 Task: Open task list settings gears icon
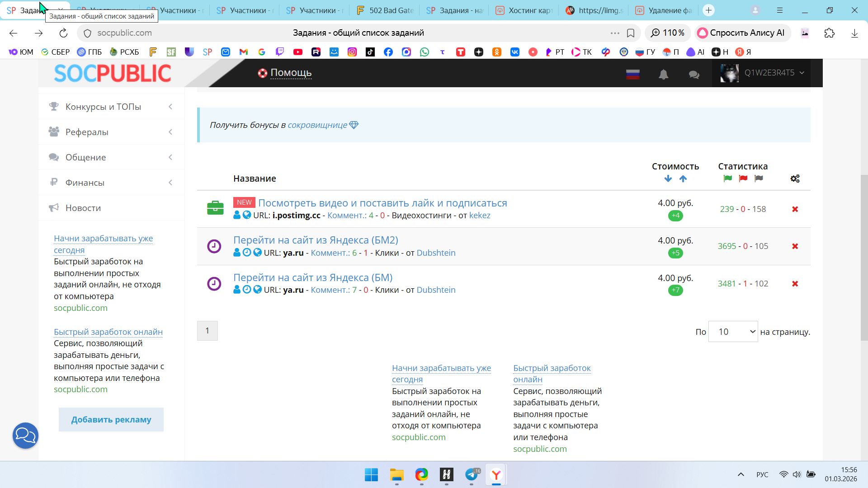pyautogui.click(x=795, y=179)
